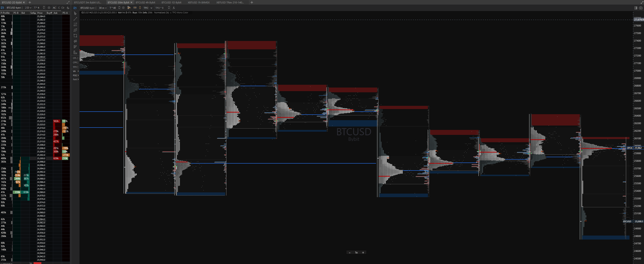Switch to XBTUSD 1h BitMEX tab
This screenshot has height=264, width=644.
[x=199, y=2]
